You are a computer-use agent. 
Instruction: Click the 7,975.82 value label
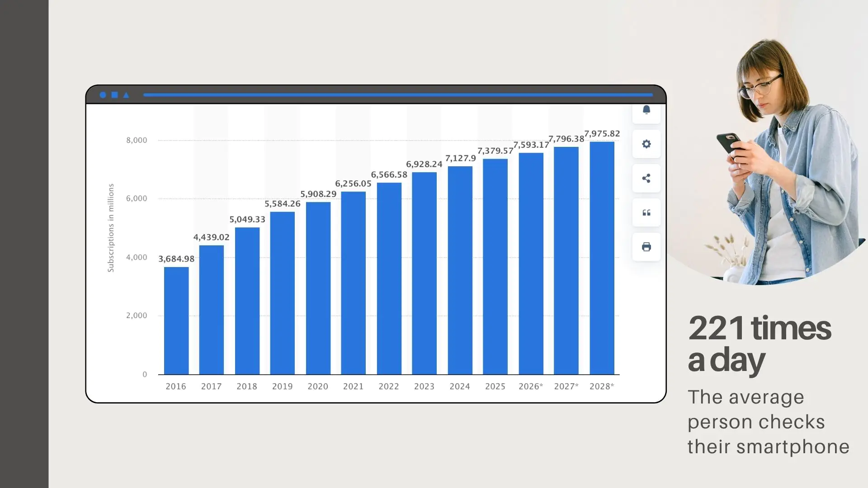[602, 134]
